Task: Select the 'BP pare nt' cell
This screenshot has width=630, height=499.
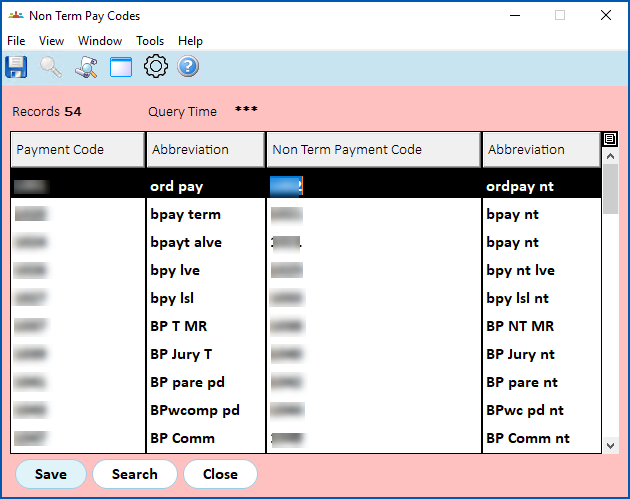Action: pos(542,382)
